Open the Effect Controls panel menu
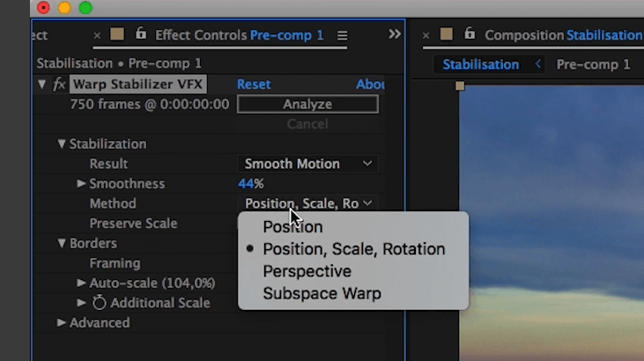Viewport: 644px width, 361px height. pyautogui.click(x=342, y=36)
